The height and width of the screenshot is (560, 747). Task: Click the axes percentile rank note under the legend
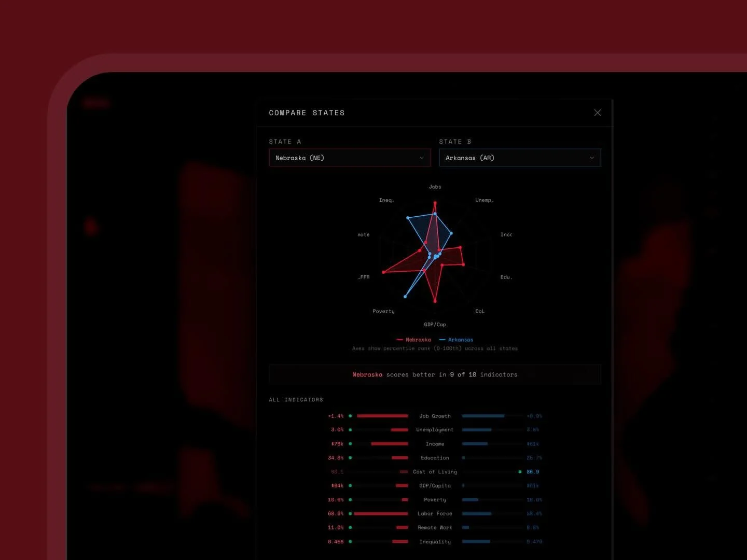pyautogui.click(x=435, y=348)
